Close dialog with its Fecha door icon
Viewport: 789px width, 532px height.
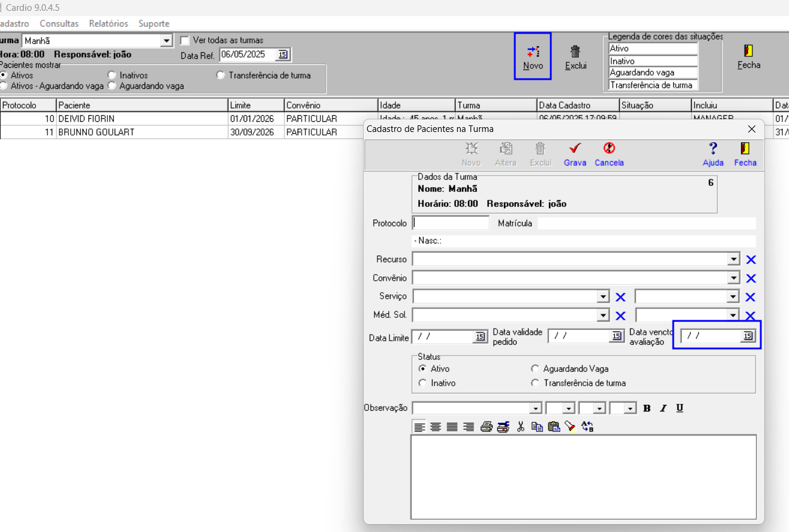(745, 154)
